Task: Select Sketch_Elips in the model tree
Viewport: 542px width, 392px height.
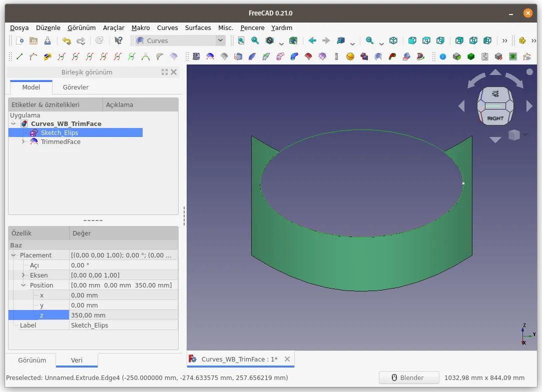Action: (x=60, y=132)
